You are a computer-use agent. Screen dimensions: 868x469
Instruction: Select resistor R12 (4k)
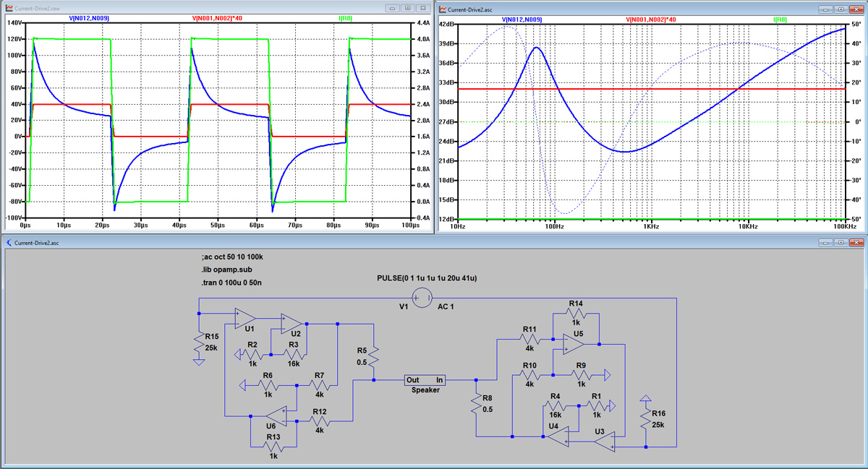click(318, 421)
